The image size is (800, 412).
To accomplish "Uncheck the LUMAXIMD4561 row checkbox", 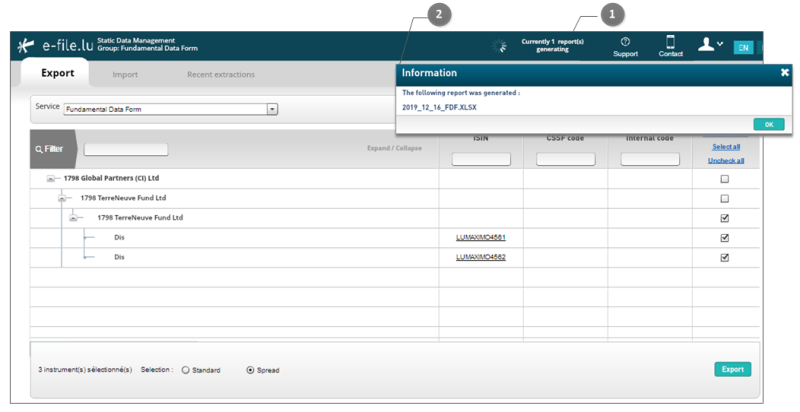I will tap(725, 238).
